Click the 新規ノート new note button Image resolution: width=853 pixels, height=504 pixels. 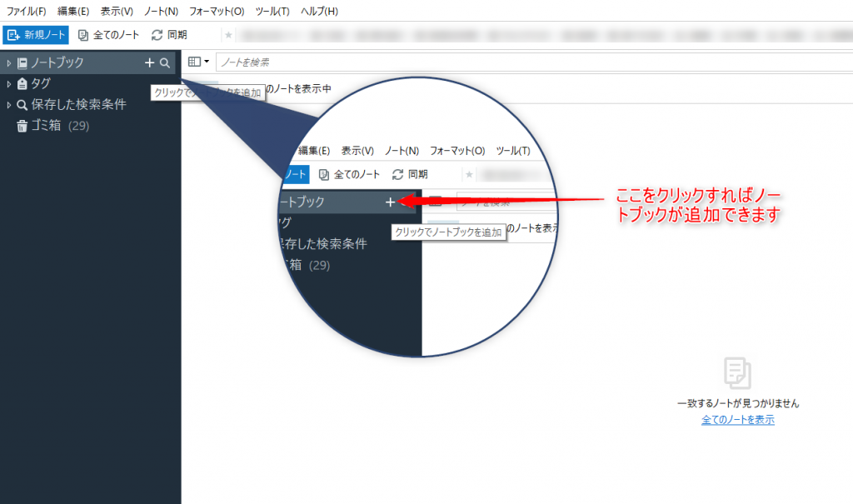point(36,35)
